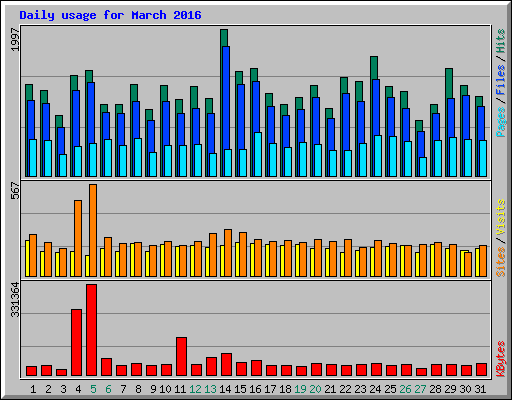Click the 1997 hits axis label
This screenshot has height=400, width=512.
point(15,39)
